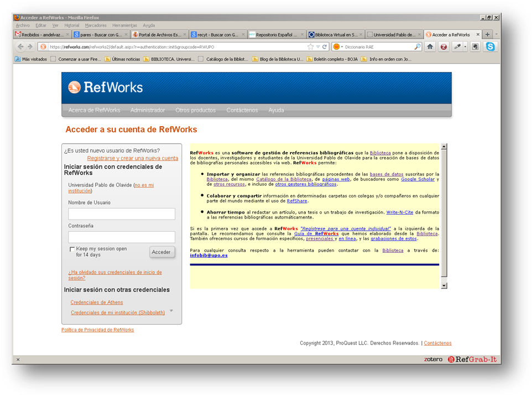This screenshot has height=395, width=532.
Task: Open Ayuda in the RefWorks navigation bar
Action: [276, 110]
